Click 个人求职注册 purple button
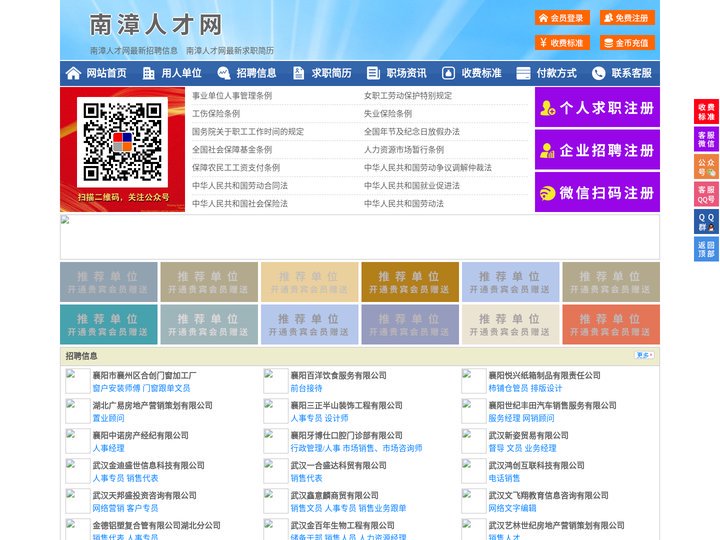720x540 pixels. pos(597,107)
